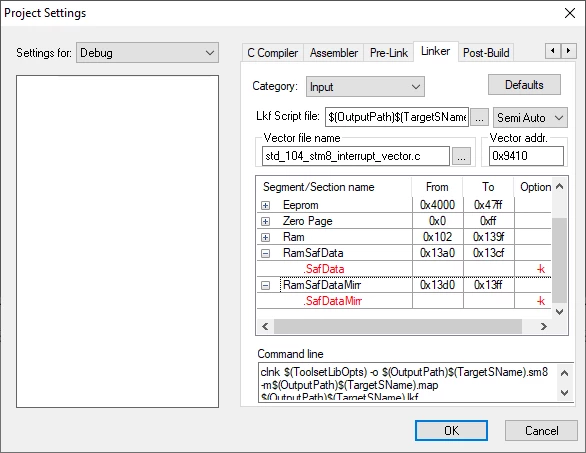Viewport: 586px width, 453px height.
Task: Open the Settings for Debug dropdown
Action: click(x=147, y=53)
